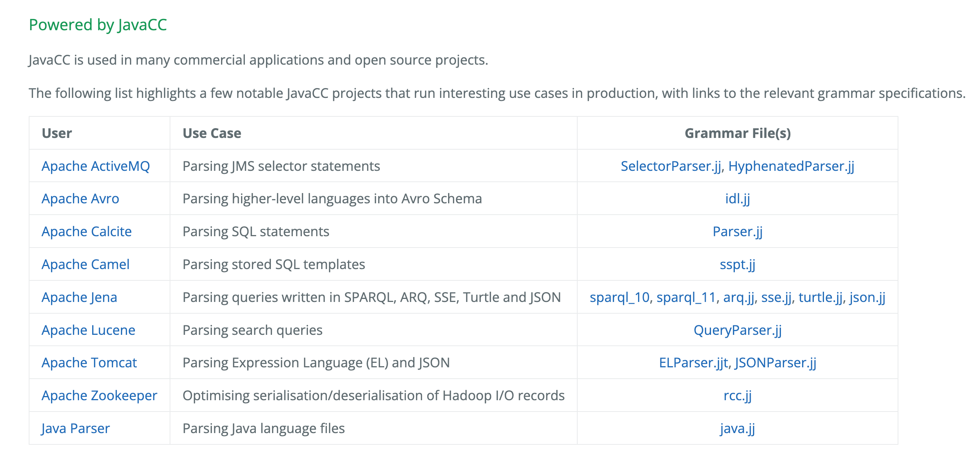Image resolution: width=980 pixels, height=455 pixels.
Task: Follow the Apache Calcite link
Action: 87,232
